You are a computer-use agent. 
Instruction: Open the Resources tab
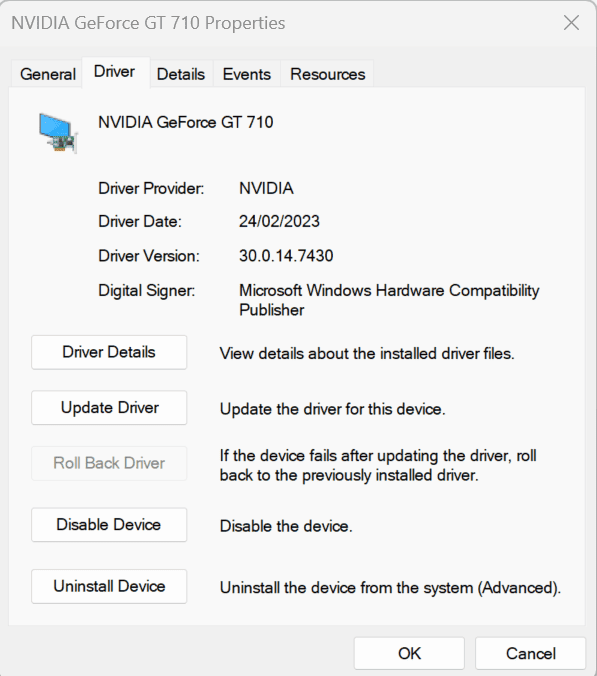coord(327,74)
